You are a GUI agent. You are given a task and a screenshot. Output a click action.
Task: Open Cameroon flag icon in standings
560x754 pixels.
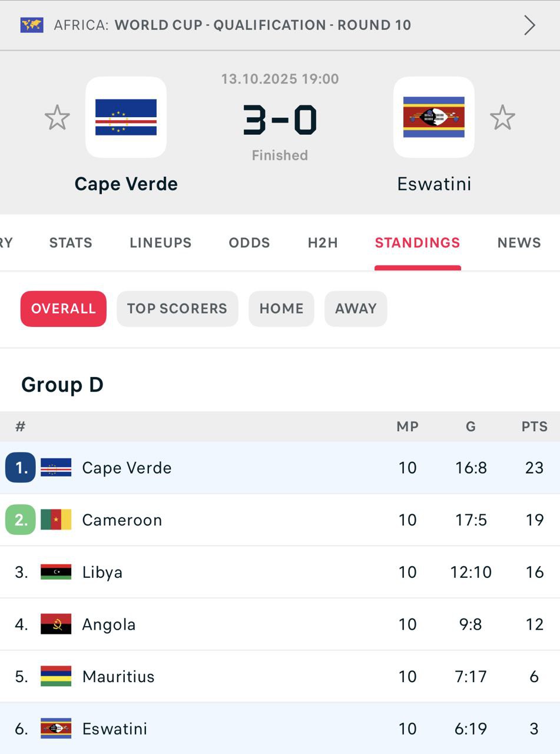tap(56, 520)
